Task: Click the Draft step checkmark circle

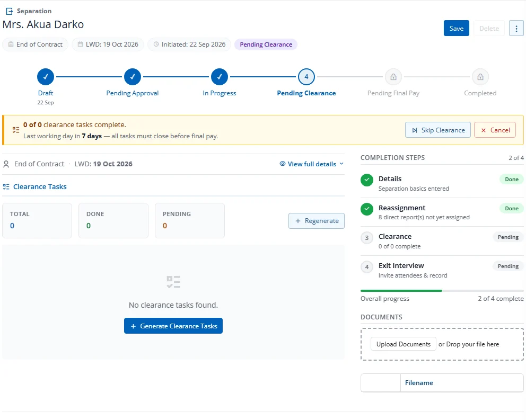Action: (x=46, y=77)
